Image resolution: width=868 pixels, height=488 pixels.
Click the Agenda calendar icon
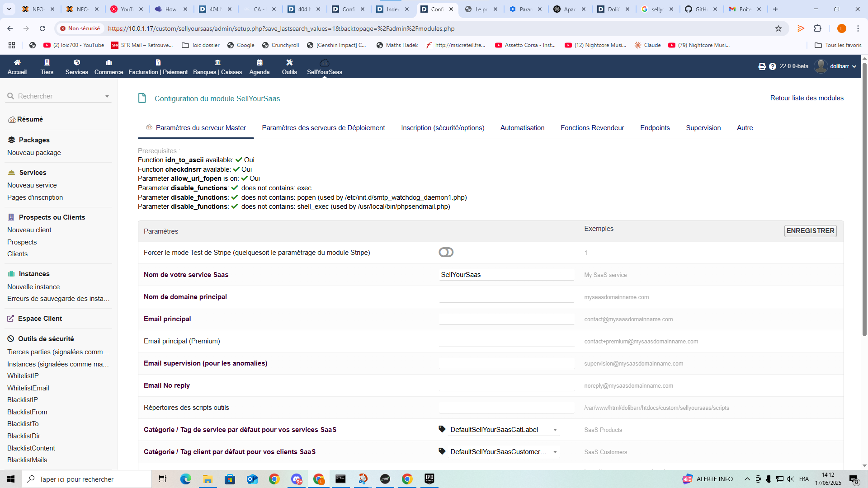pyautogui.click(x=259, y=63)
